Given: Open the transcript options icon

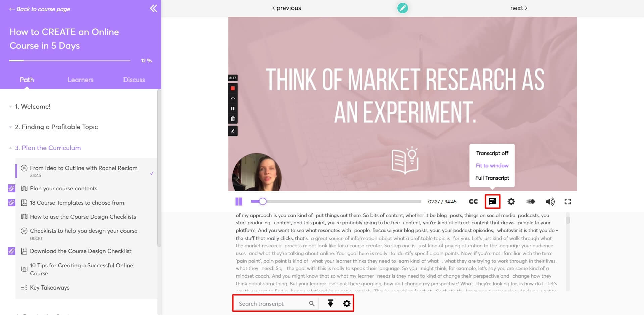Looking at the screenshot, I should [492, 201].
